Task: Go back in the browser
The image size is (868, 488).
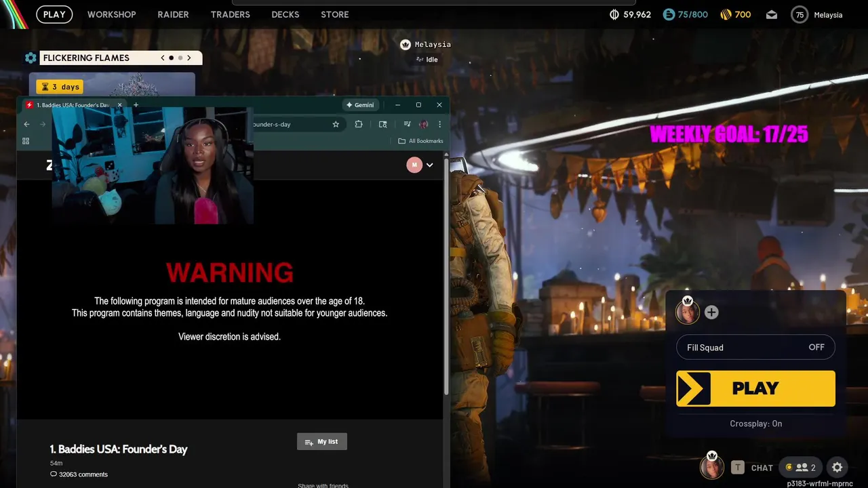Action: click(26, 124)
